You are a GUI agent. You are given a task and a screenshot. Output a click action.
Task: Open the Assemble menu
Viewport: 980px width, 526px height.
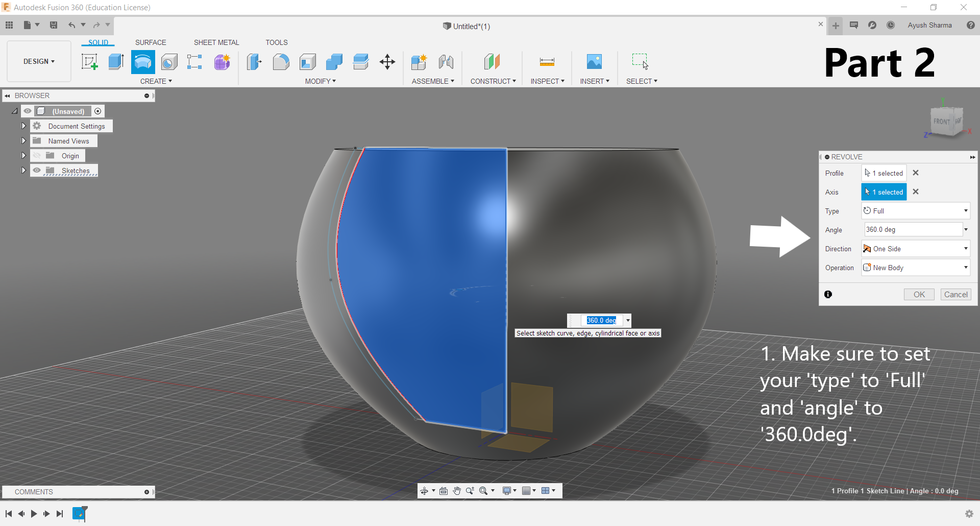[x=433, y=81]
